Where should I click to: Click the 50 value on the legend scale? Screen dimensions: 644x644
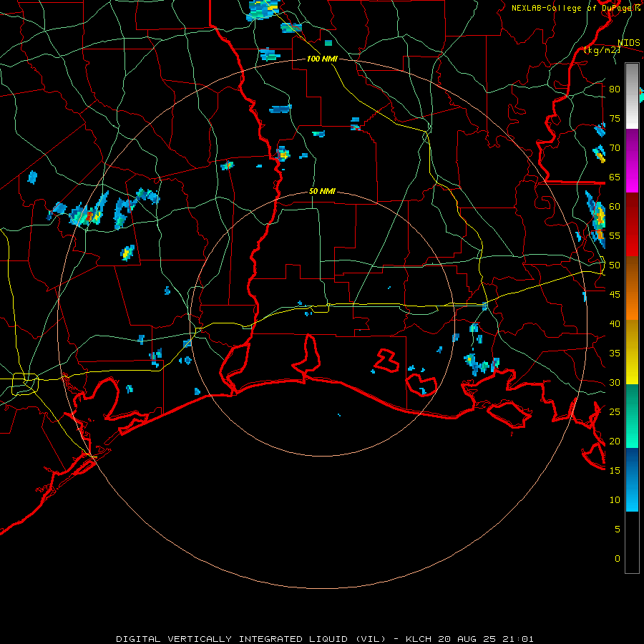point(615,265)
